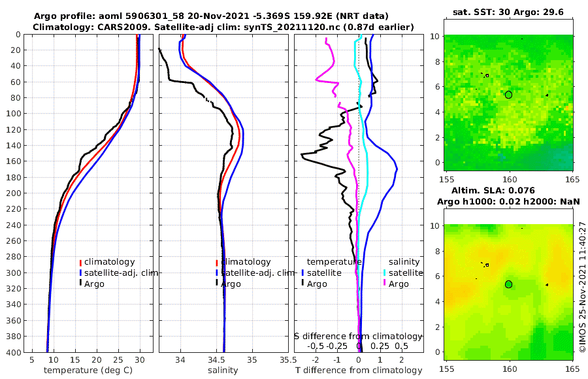
Task: Click magenta salinity Argo legend marker
Action: [x=385, y=284]
